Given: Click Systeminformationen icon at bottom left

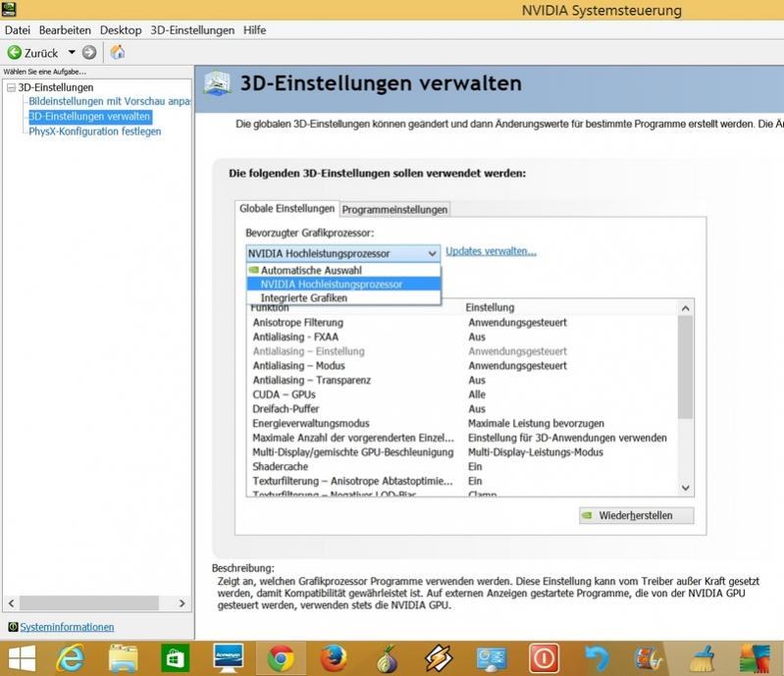Looking at the screenshot, I should click(13, 627).
